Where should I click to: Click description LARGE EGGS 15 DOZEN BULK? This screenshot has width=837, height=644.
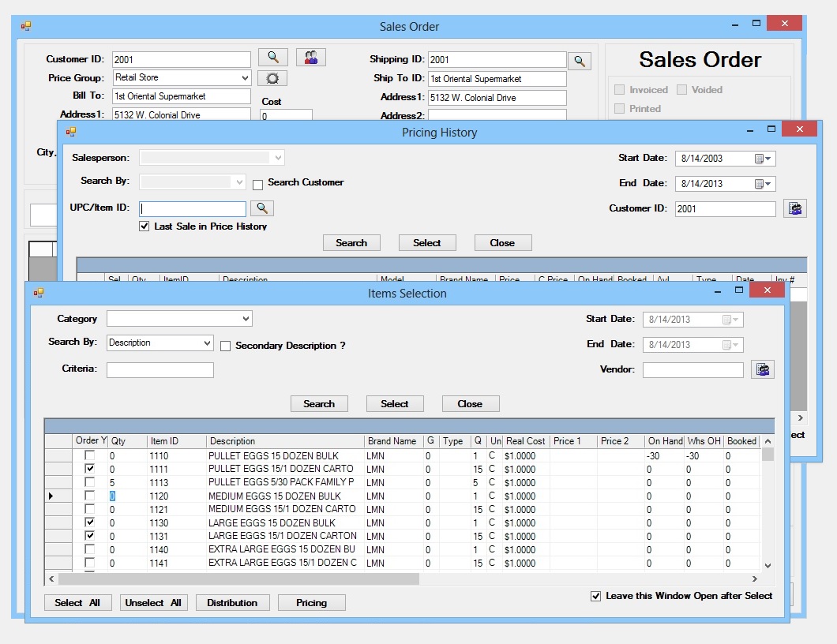272,523
